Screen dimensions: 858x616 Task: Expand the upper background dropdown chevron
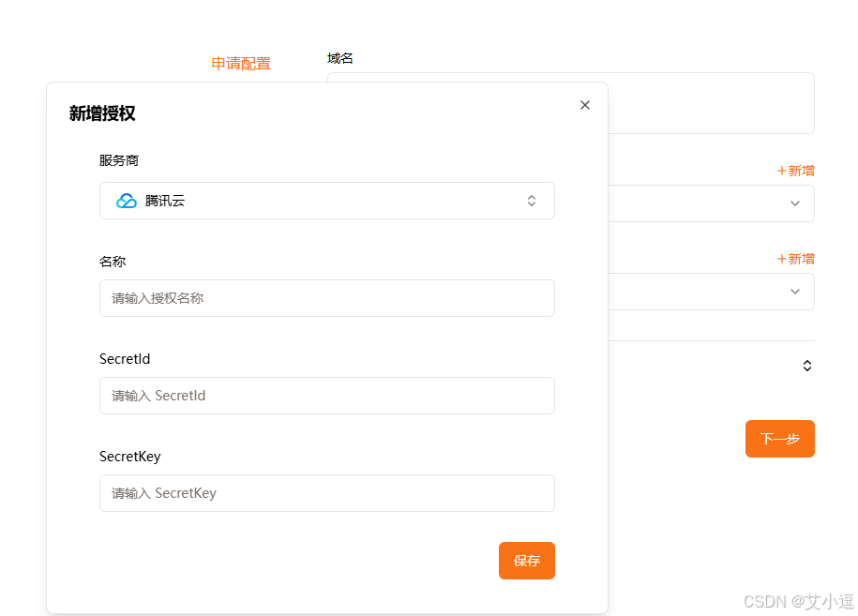point(795,203)
